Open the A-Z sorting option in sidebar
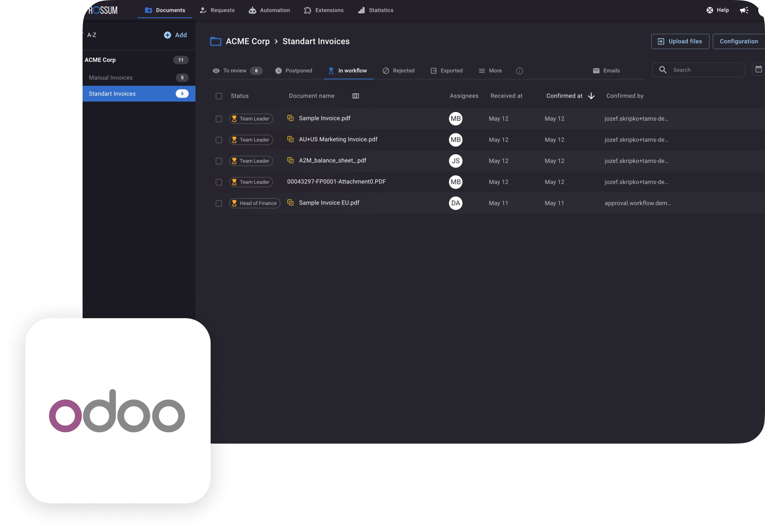Screen dimensions: 765x532 pos(91,35)
